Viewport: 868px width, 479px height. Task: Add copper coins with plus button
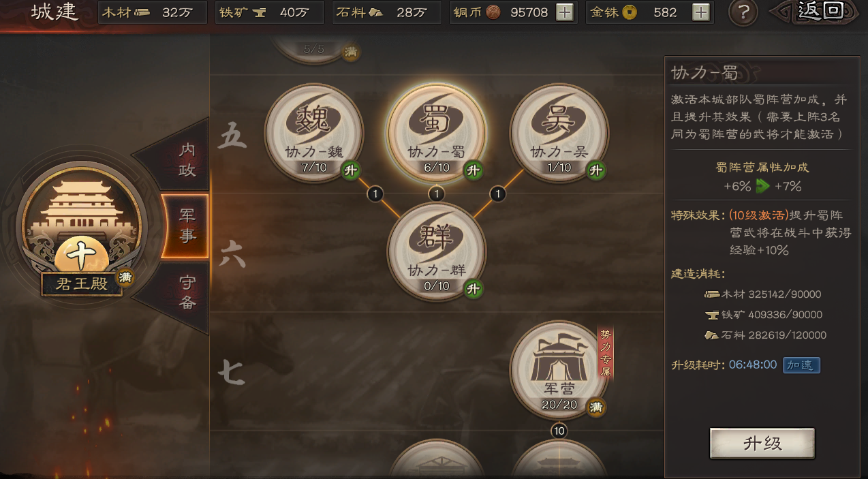[x=564, y=12]
